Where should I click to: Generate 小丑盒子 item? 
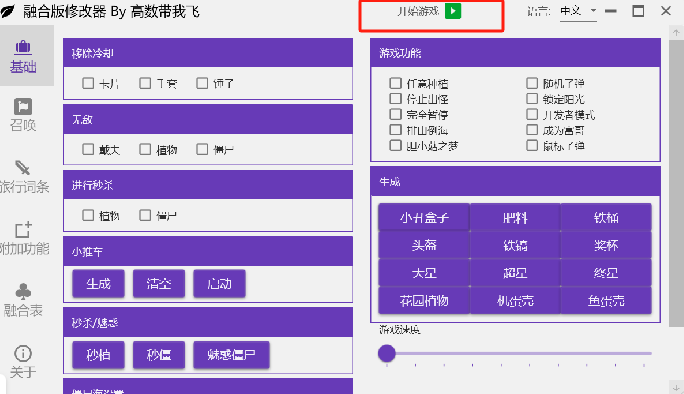click(x=424, y=217)
